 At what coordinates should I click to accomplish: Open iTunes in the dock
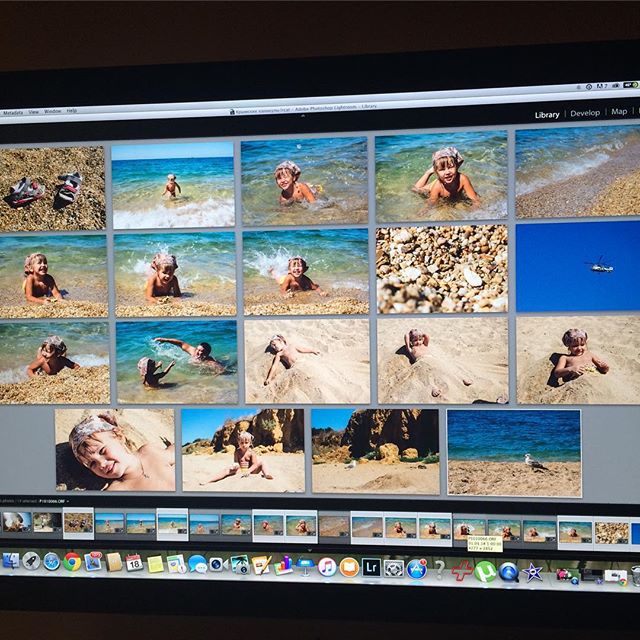(327, 566)
